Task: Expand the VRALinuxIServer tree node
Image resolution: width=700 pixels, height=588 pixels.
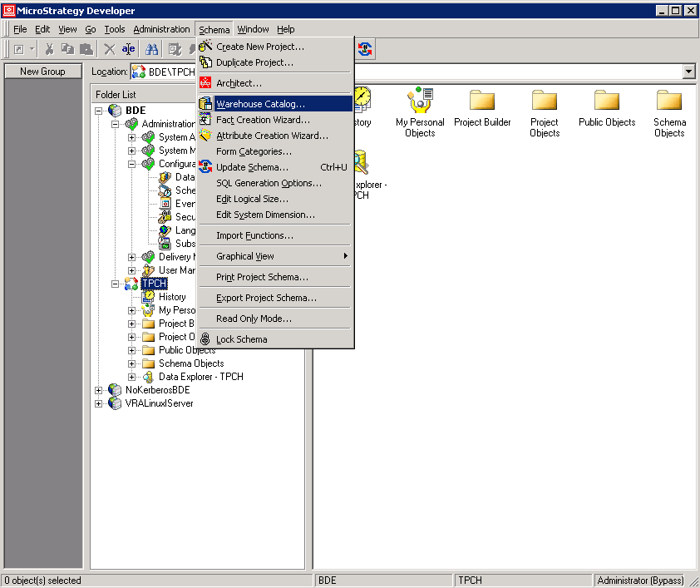Action: 99,403
